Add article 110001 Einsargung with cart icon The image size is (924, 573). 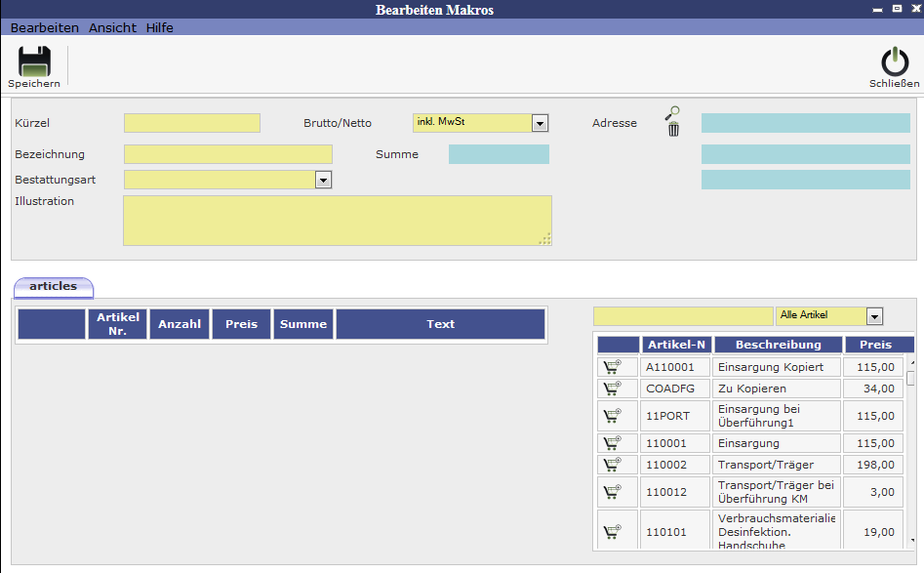click(612, 443)
